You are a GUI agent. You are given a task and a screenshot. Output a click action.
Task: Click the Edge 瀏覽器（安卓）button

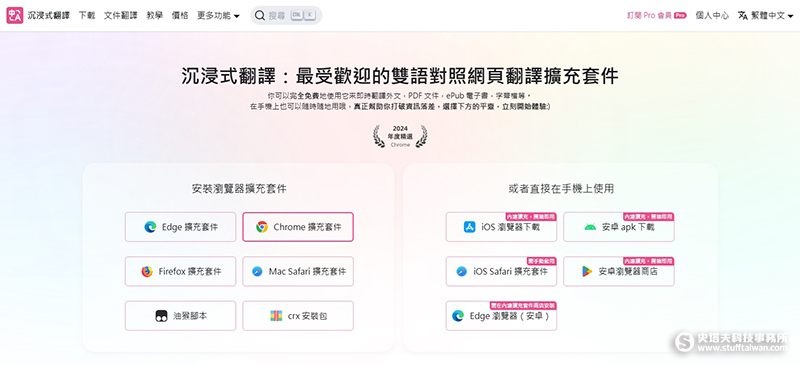point(501,316)
